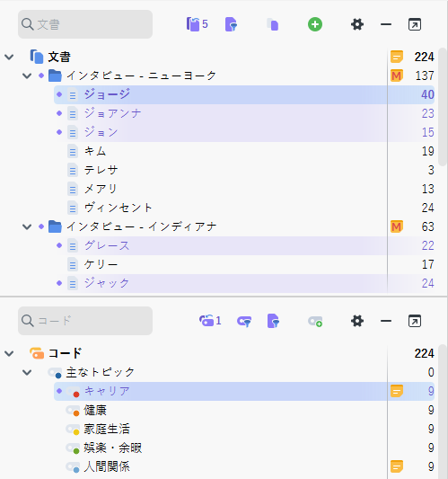Undock the code system panel window
This screenshot has width=448, height=479.
pos(415,321)
